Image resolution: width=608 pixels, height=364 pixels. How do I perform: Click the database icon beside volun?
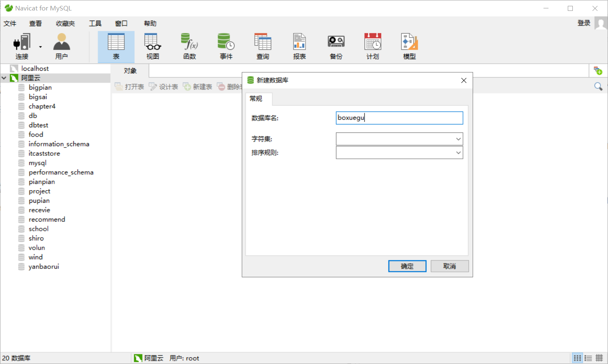pos(21,248)
